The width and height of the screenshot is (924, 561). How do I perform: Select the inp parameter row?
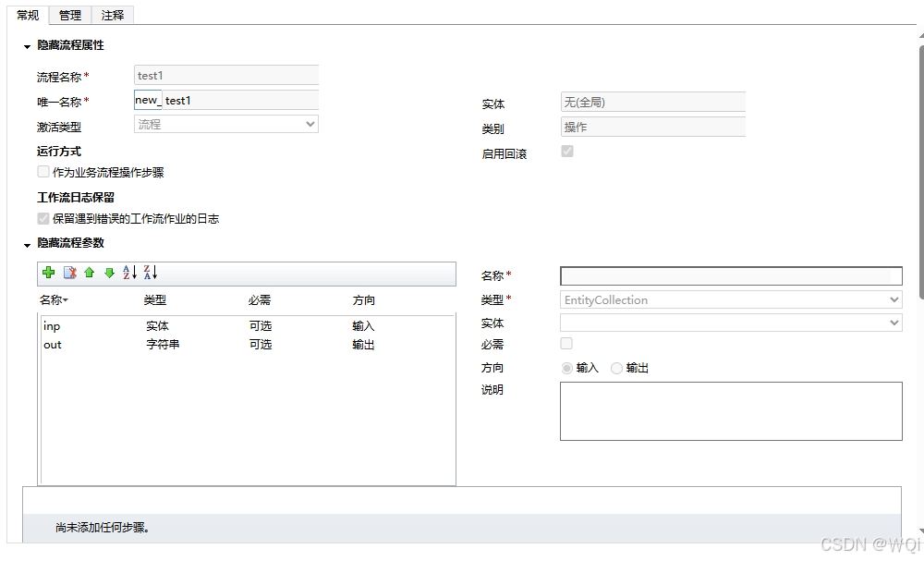pyautogui.click(x=248, y=326)
